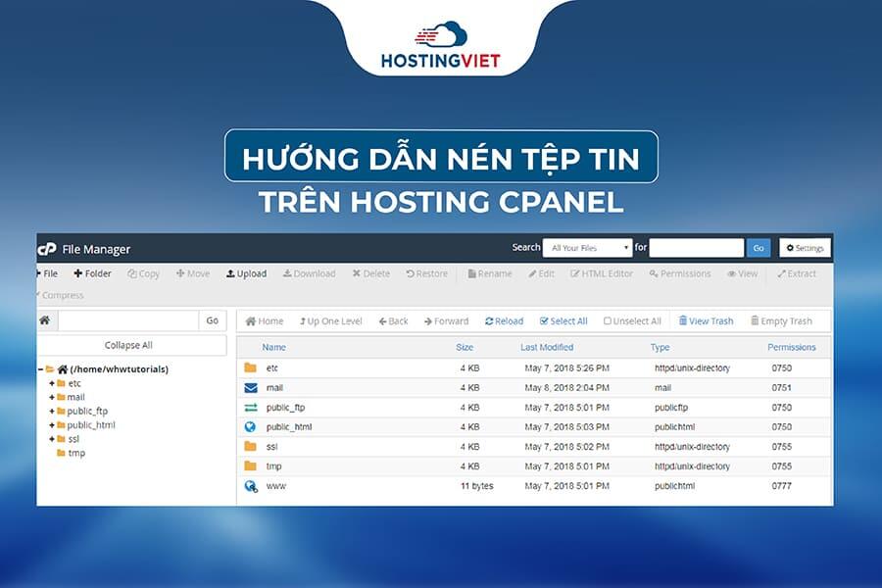Click the Go button next to search
882x588 pixels.
(x=758, y=248)
